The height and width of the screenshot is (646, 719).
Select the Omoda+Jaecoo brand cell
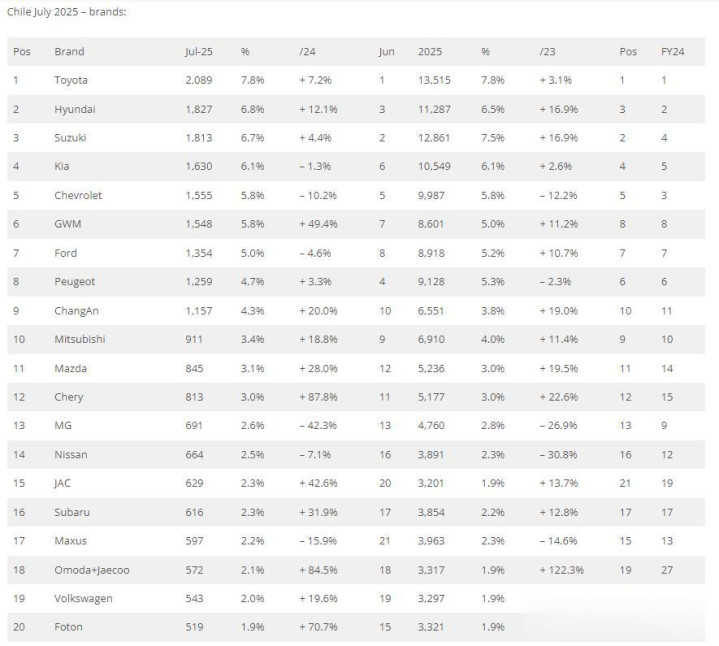(x=92, y=570)
